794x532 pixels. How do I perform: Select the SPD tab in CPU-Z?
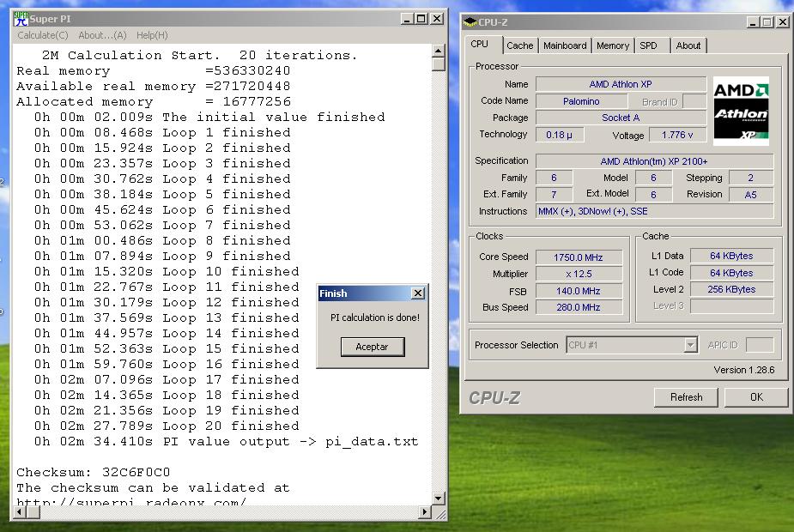pyautogui.click(x=649, y=45)
